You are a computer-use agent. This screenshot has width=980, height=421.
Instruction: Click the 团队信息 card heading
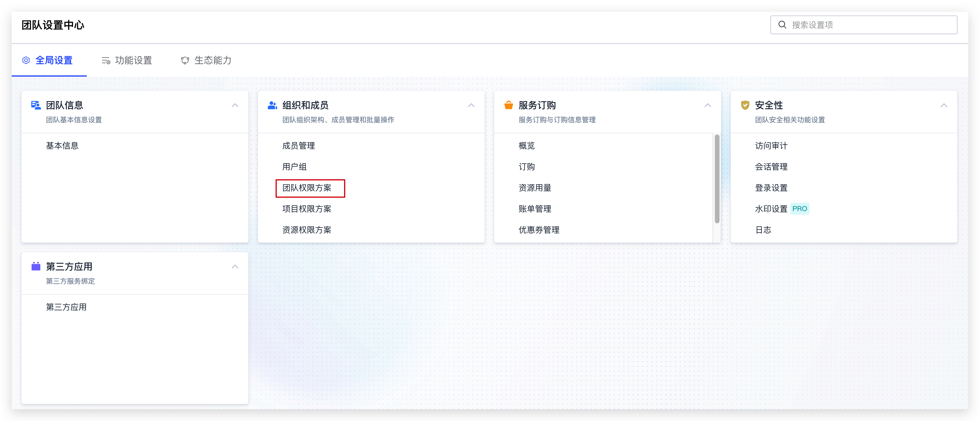click(x=65, y=105)
